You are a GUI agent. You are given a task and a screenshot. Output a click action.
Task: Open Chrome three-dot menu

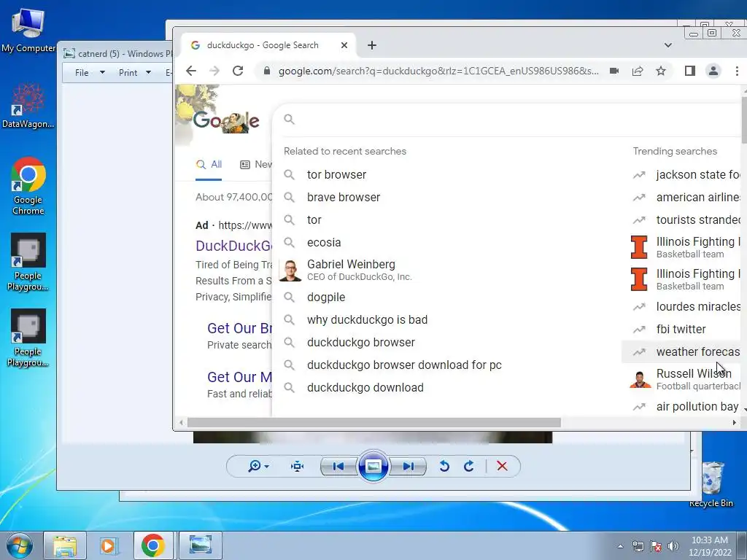737,71
